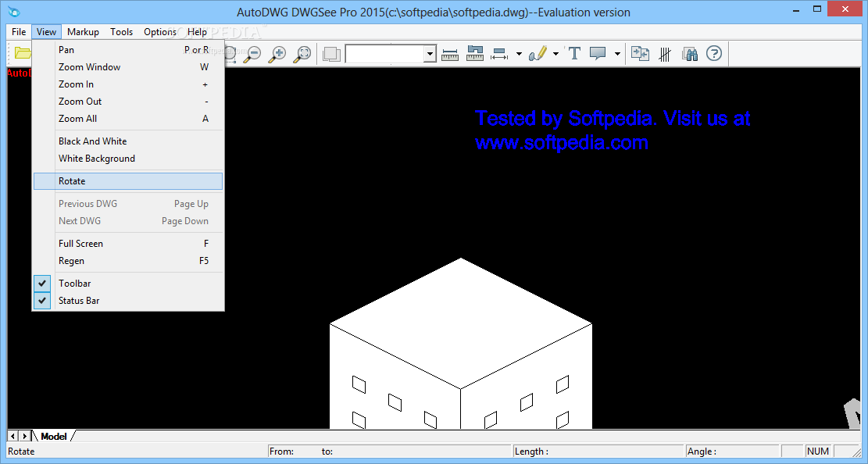The height and width of the screenshot is (464, 868).
Task: Choose Regen menu entry
Action: coord(128,261)
